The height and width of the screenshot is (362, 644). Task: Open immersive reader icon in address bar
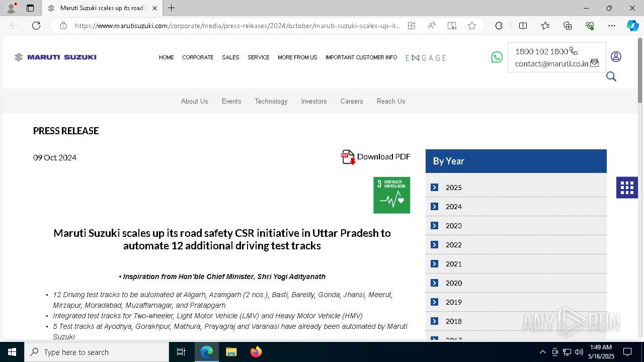tap(452, 26)
